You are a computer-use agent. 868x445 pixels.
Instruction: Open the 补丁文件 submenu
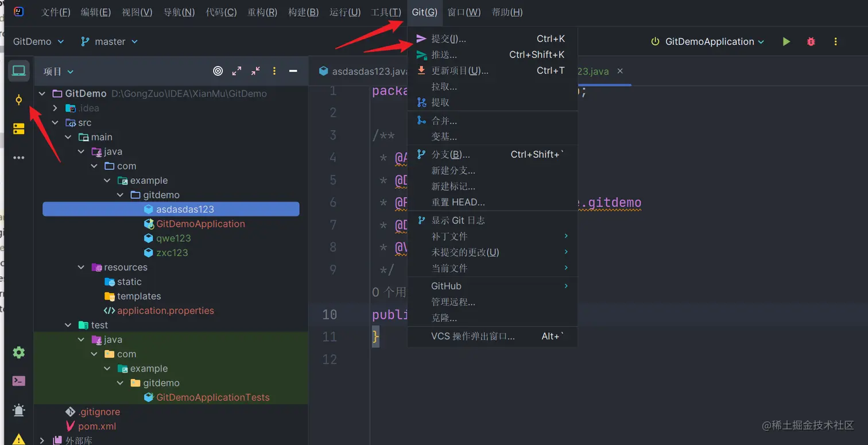tap(492, 236)
